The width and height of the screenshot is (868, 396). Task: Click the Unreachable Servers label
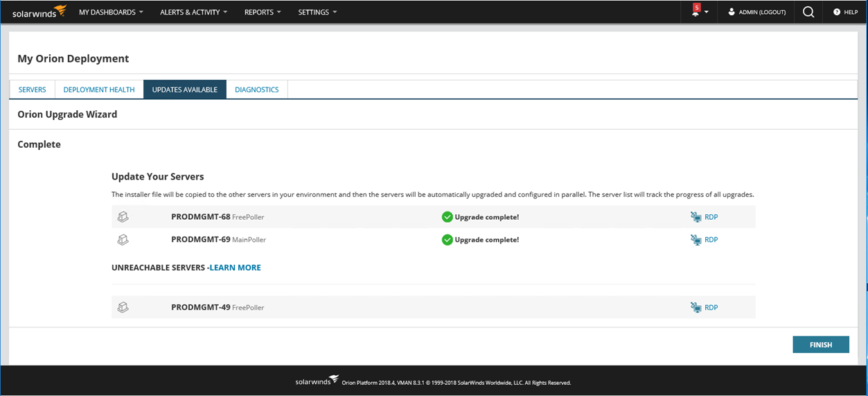[x=159, y=268]
